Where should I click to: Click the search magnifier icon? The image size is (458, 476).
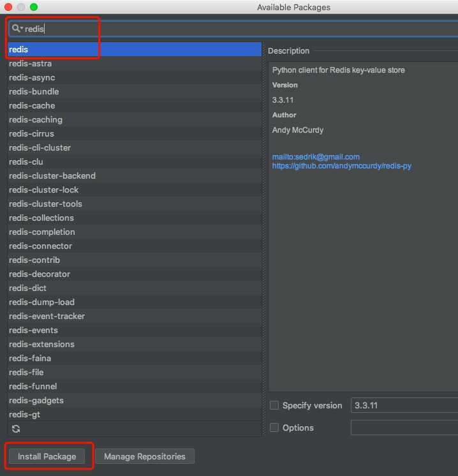[16, 29]
